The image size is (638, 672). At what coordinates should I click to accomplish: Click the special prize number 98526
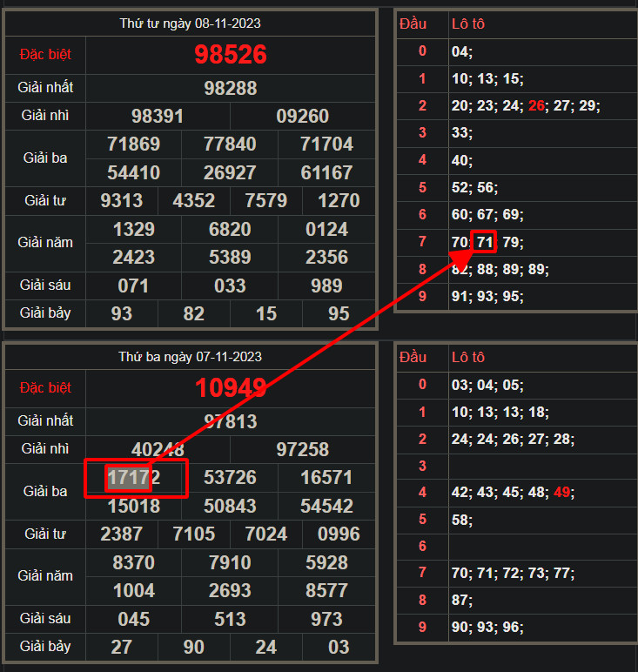click(x=230, y=55)
